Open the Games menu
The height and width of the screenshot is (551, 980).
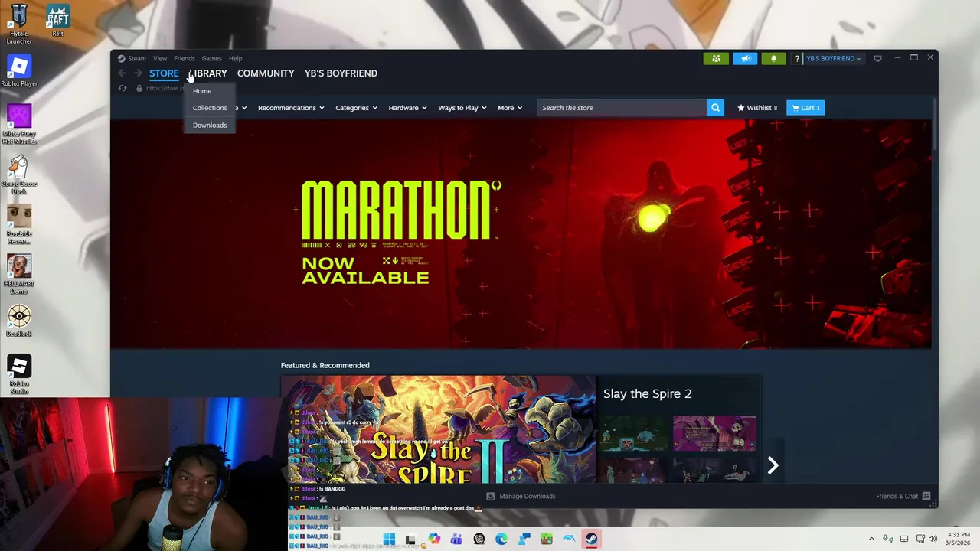tap(211, 58)
